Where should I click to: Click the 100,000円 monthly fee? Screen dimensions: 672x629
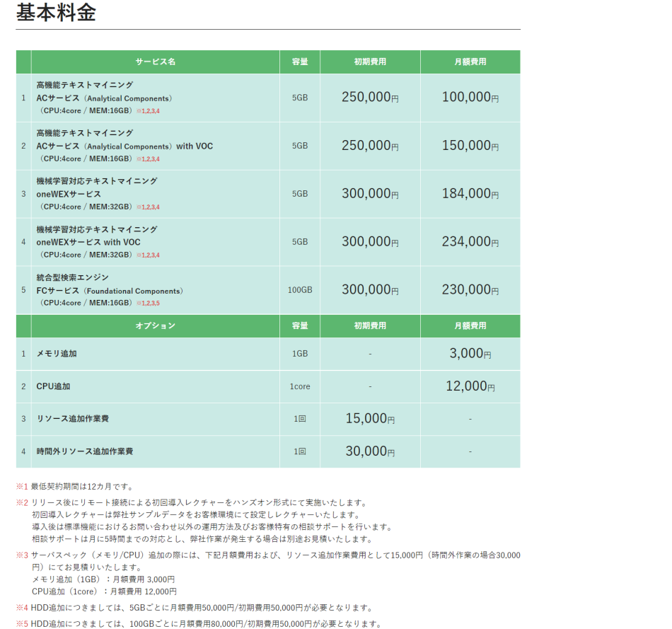(x=470, y=98)
